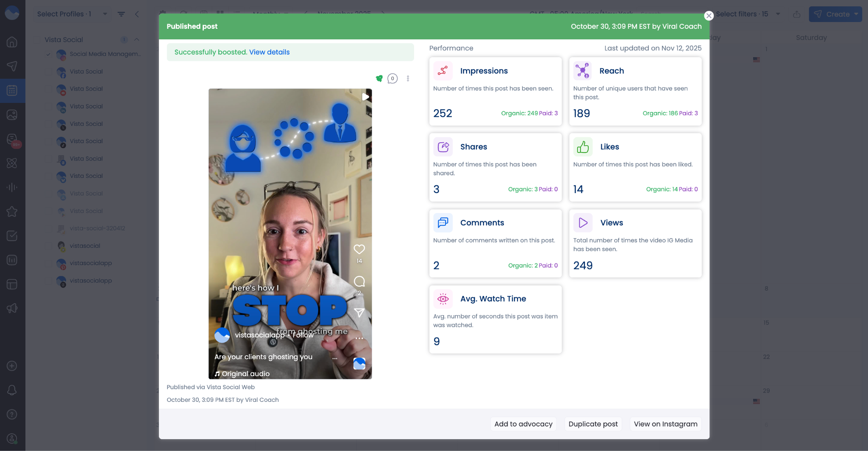Open the Reports bar-chart icon
868x451 pixels.
(12, 260)
